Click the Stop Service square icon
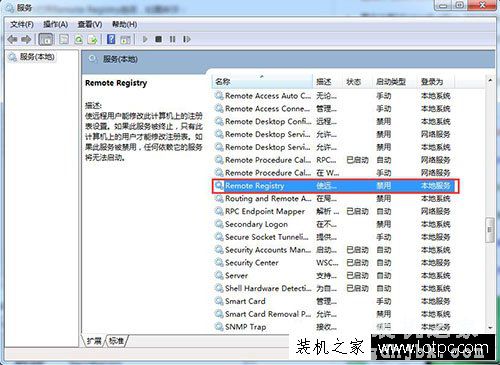This screenshot has height=365, width=500. click(159, 39)
